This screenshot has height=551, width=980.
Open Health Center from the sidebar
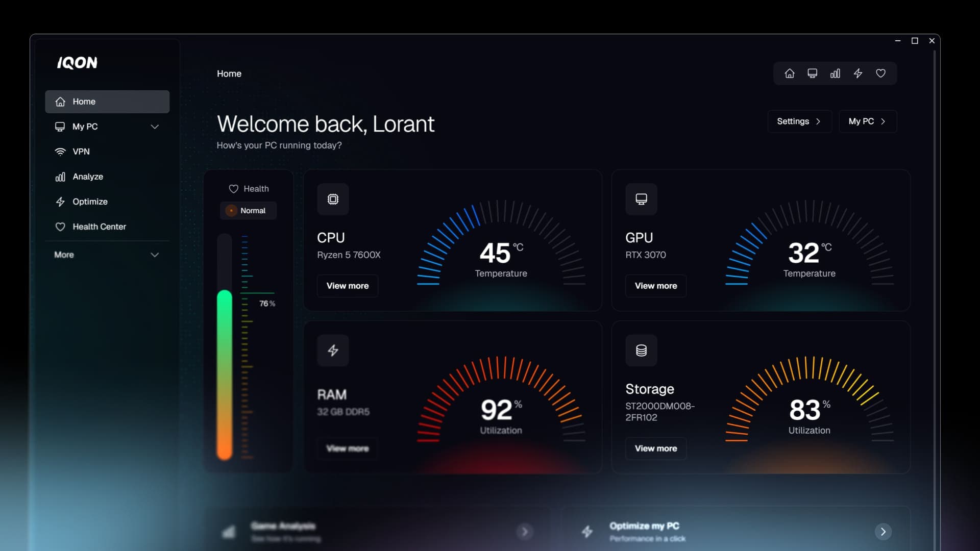coord(99,227)
